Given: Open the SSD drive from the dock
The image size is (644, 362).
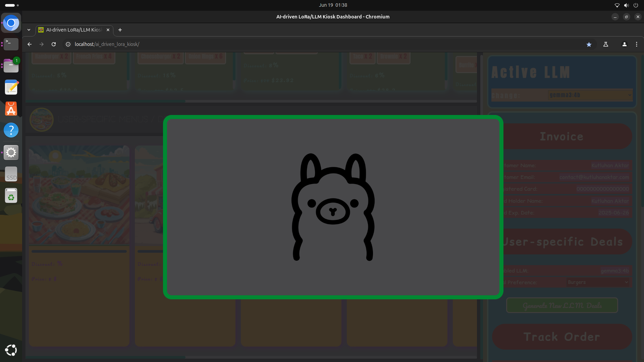Looking at the screenshot, I should [11, 174].
